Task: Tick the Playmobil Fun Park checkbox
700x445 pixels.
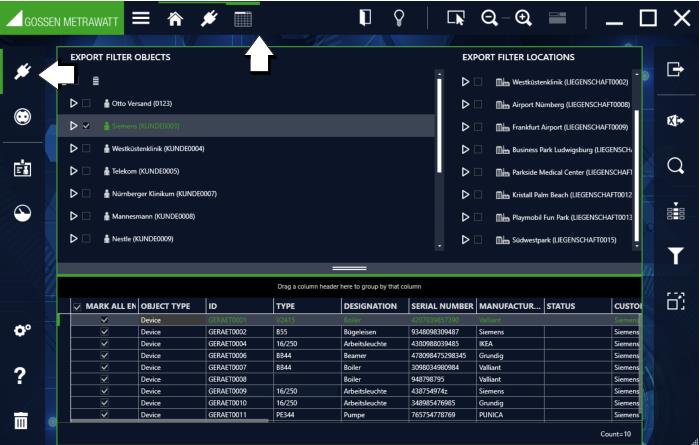Action: coord(478,217)
